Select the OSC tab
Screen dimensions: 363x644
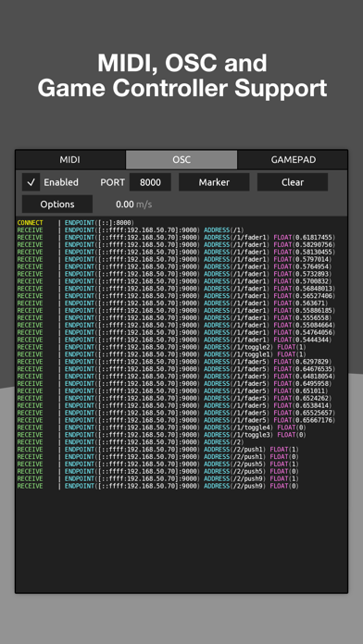pyautogui.click(x=181, y=160)
